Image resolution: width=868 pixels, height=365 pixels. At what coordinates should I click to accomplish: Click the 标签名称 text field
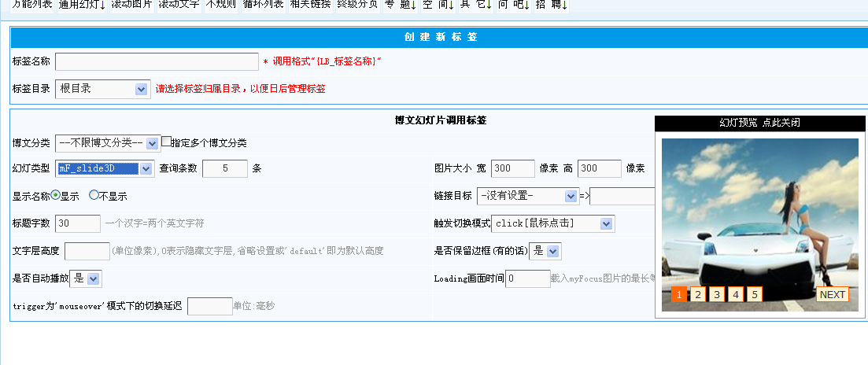(x=157, y=61)
